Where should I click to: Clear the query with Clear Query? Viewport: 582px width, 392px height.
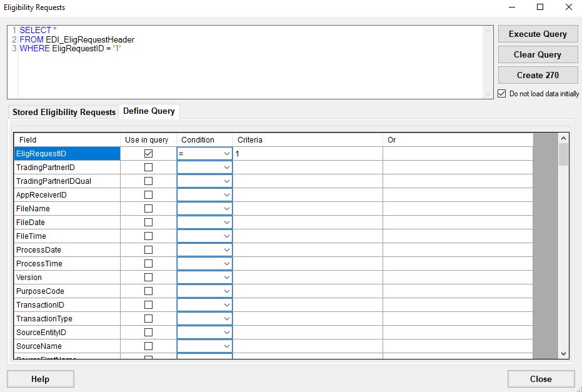point(538,54)
